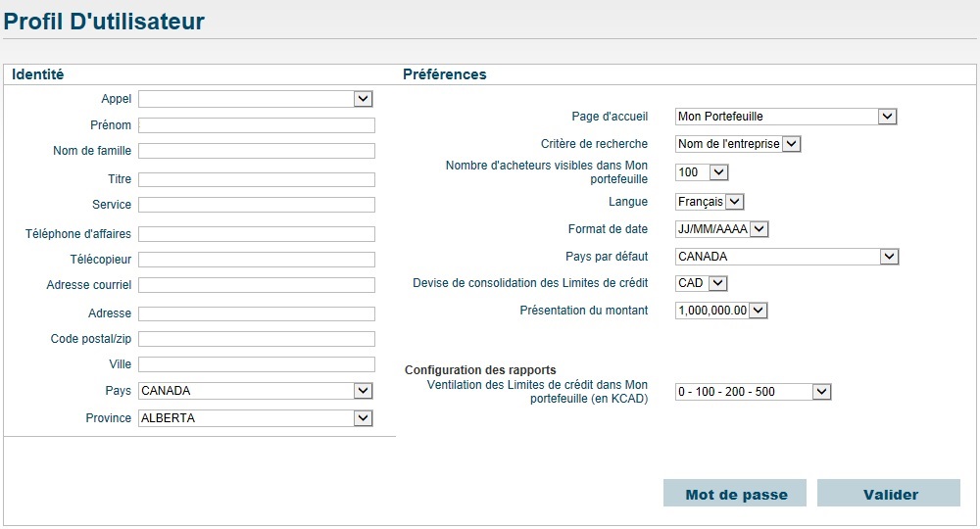This screenshot has height=529, width=980.
Task: Click the Téléphone d'affaires field
Action: [257, 233]
